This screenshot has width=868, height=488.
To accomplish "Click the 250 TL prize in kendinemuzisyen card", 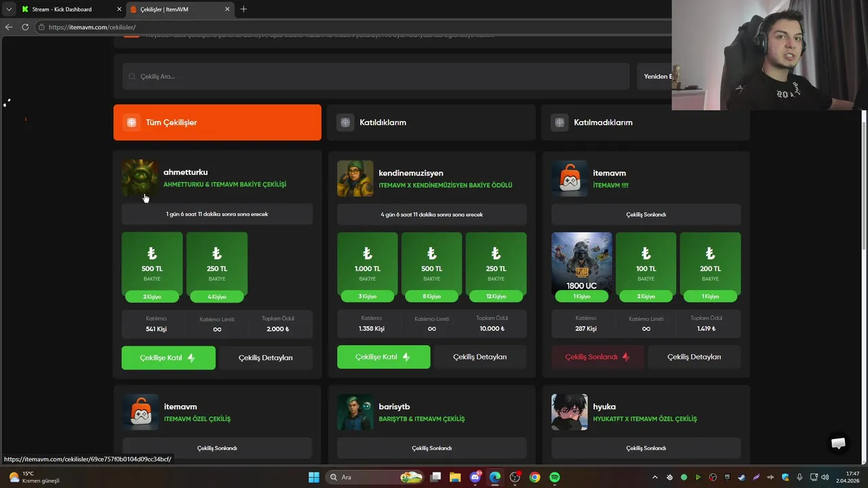I will point(496,267).
